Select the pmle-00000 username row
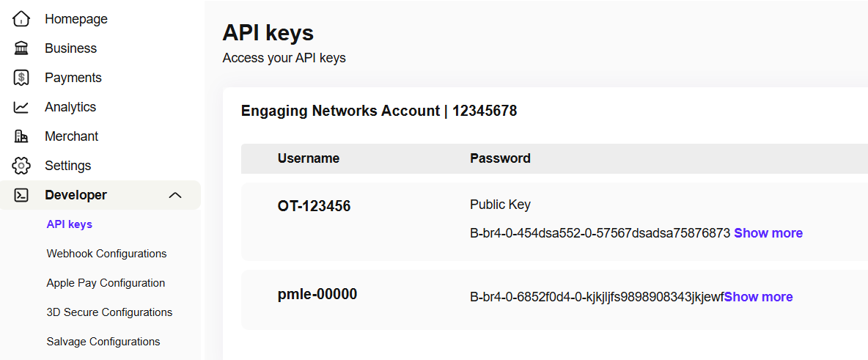The image size is (868, 360). (x=317, y=295)
